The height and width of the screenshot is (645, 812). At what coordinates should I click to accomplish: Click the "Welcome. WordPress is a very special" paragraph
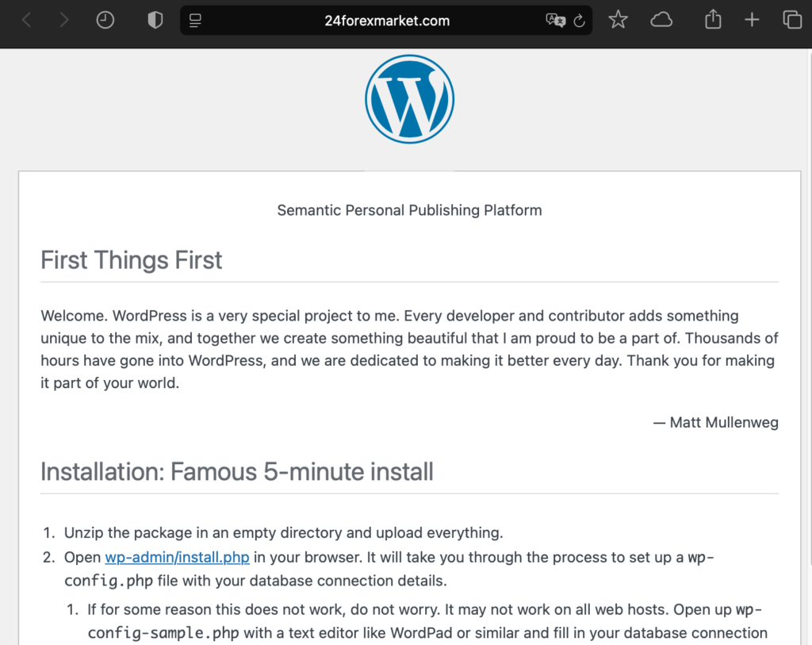pos(409,350)
